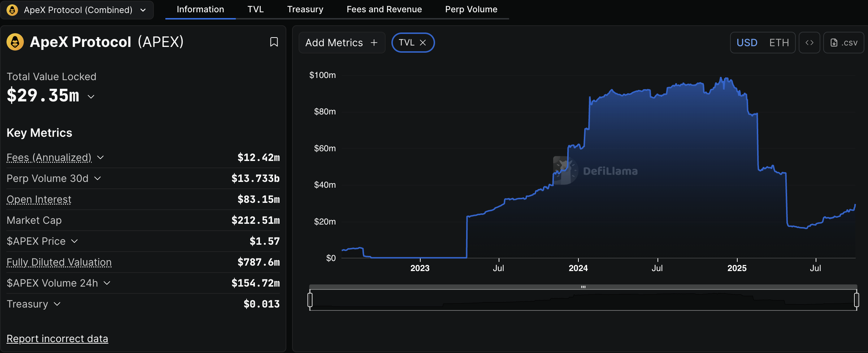Click the $83.15m open interest value
This screenshot has width=868, height=353.
(x=259, y=199)
